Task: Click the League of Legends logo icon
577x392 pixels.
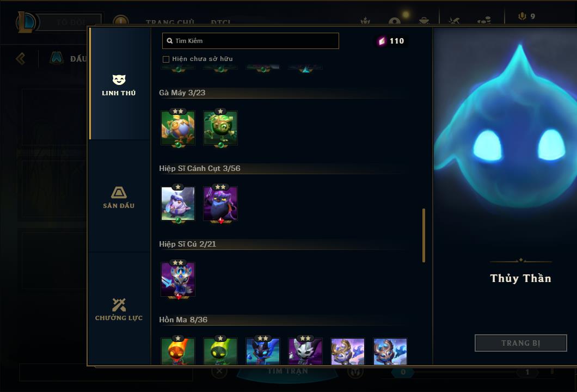Action: [x=26, y=22]
